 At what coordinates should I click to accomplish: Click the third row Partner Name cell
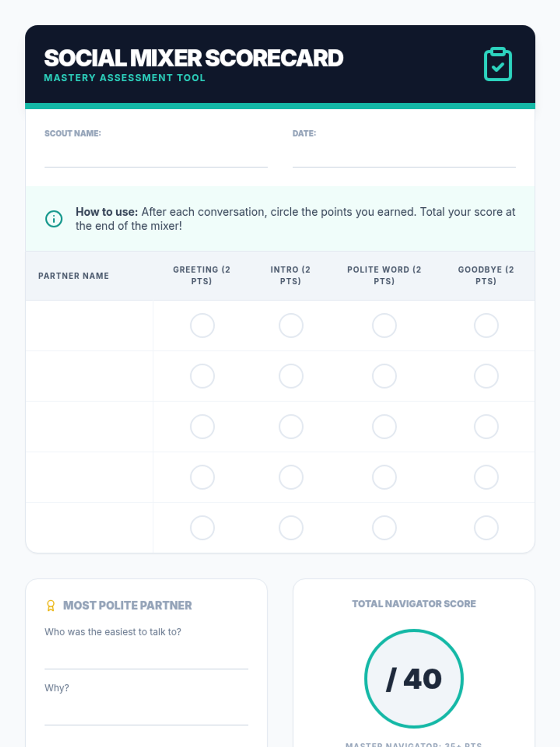click(x=89, y=427)
